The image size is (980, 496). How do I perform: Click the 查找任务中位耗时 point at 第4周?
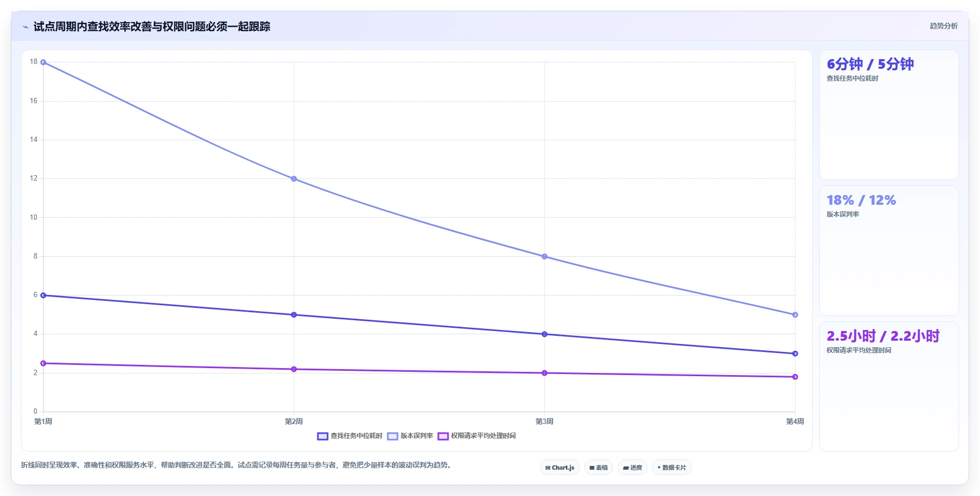click(x=795, y=354)
